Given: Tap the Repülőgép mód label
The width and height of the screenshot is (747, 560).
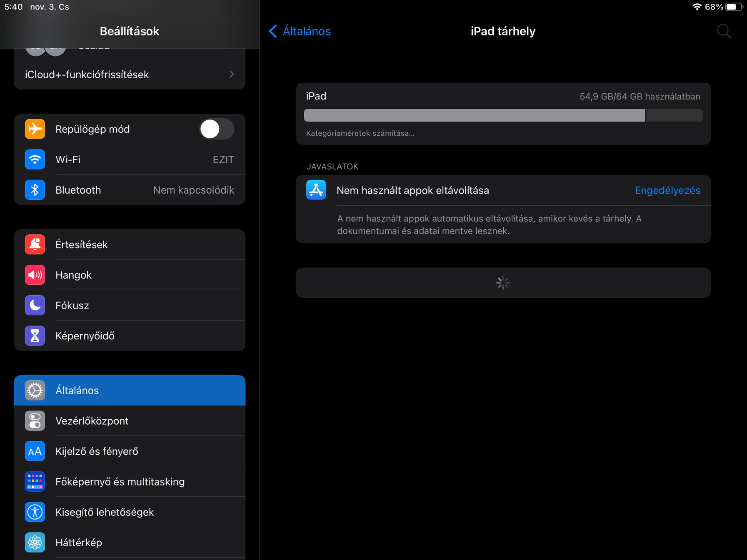Looking at the screenshot, I should [92, 129].
